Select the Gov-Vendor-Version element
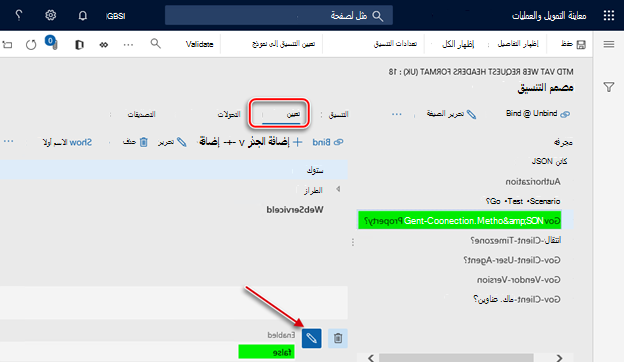Viewport: 624px width, 362px height. (519, 280)
